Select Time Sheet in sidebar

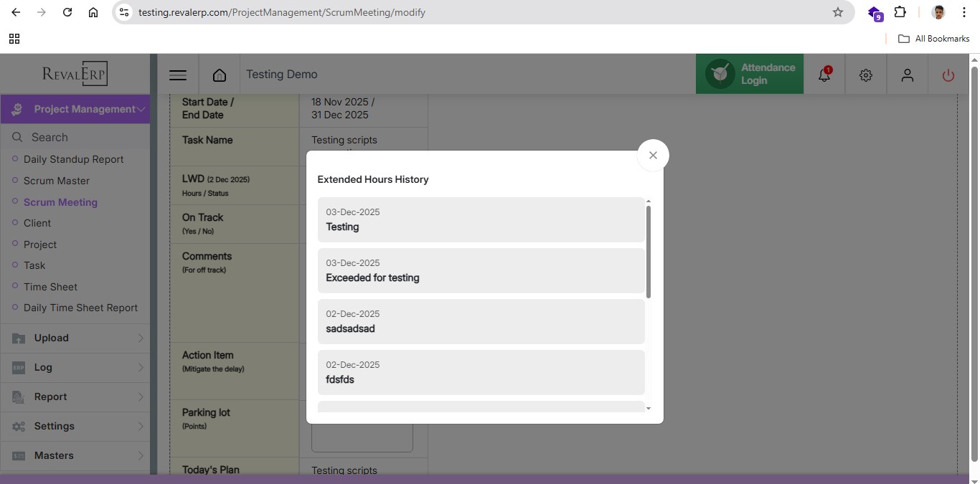coord(50,287)
